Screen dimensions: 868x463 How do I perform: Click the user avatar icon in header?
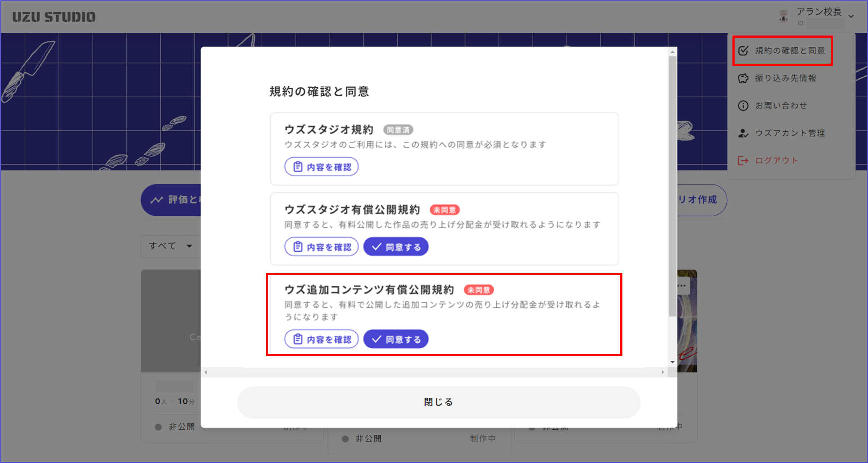click(x=783, y=16)
